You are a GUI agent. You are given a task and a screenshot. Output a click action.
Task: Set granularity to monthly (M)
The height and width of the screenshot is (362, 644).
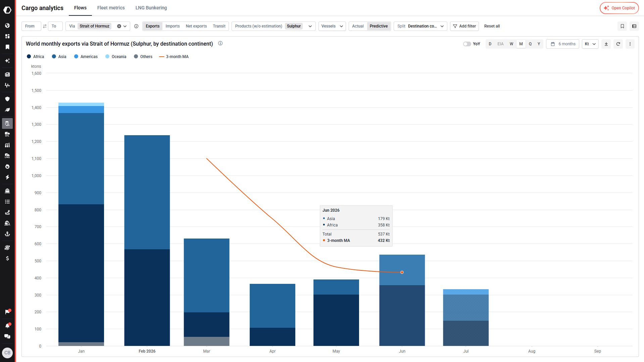click(x=521, y=44)
